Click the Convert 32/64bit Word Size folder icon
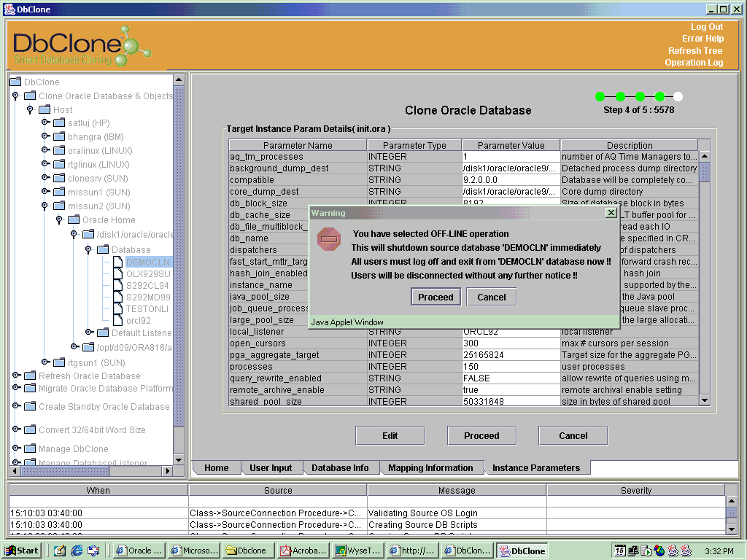The image size is (747, 560). point(30,429)
